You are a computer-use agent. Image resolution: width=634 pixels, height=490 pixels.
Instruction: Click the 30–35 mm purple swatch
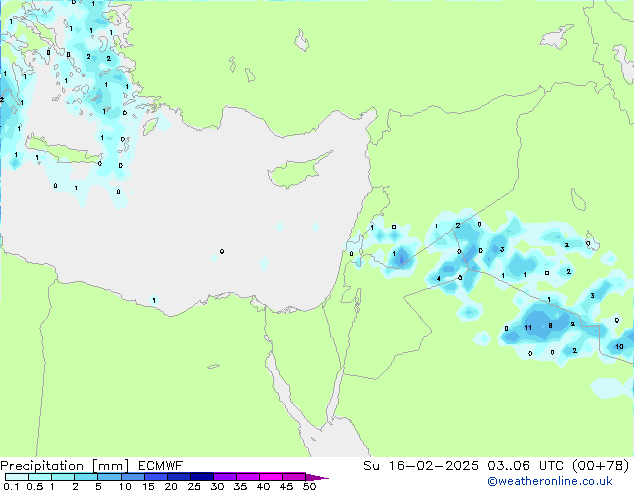click(224, 477)
